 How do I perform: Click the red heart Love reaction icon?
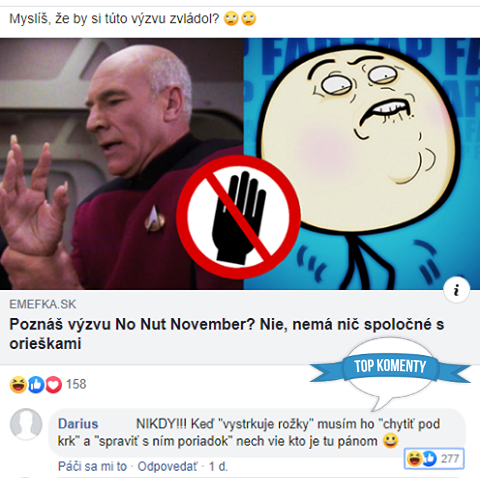pyautogui.click(x=53, y=384)
